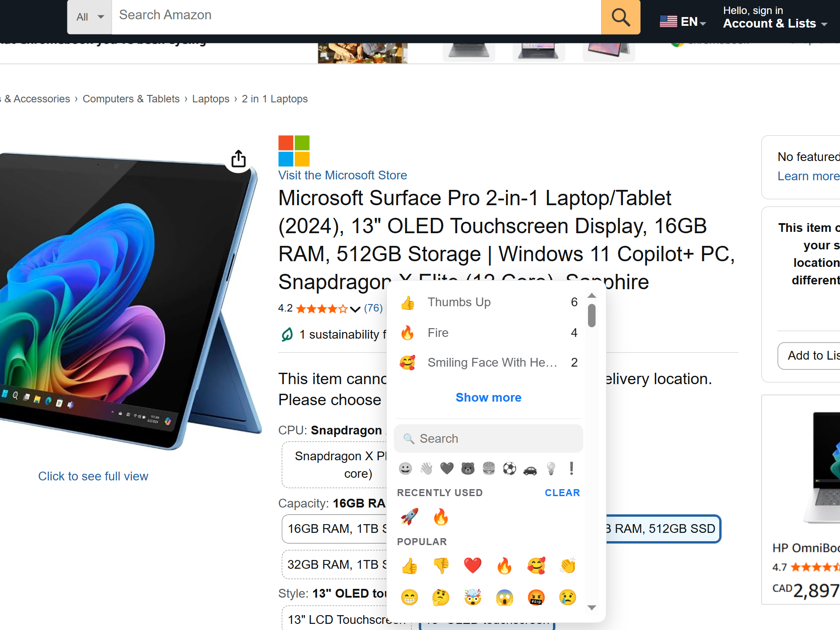The width and height of the screenshot is (840, 630).
Task: Choose the red heart emoji under Popular
Action: tap(472, 566)
